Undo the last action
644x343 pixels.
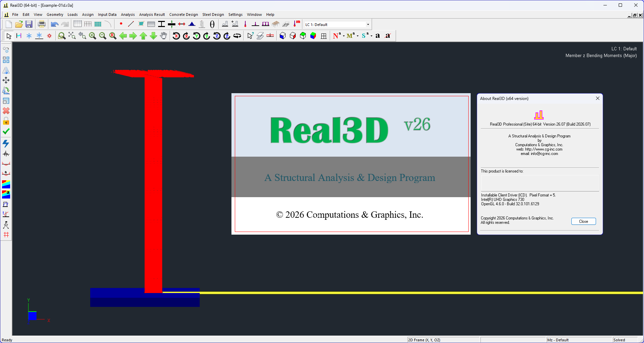tap(54, 24)
